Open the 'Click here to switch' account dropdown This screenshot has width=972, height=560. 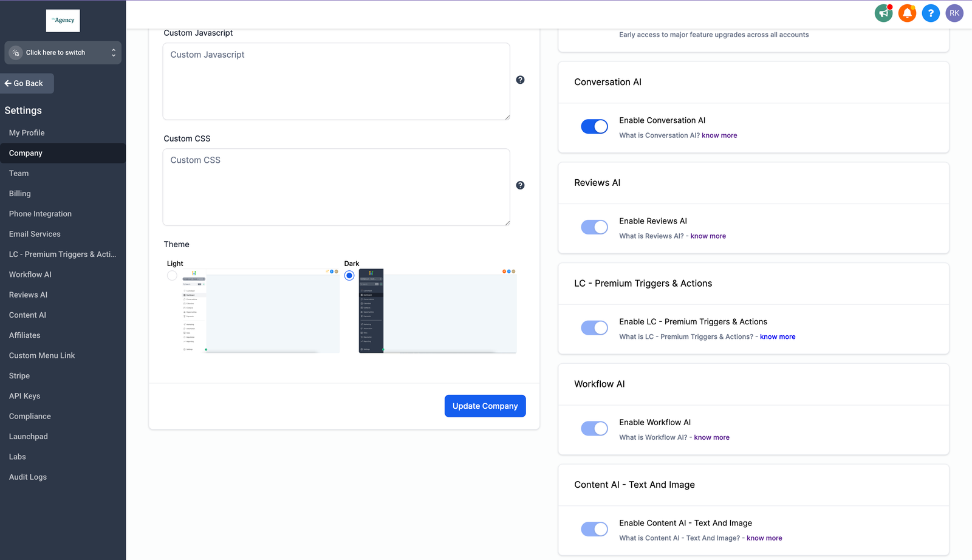[x=63, y=53]
